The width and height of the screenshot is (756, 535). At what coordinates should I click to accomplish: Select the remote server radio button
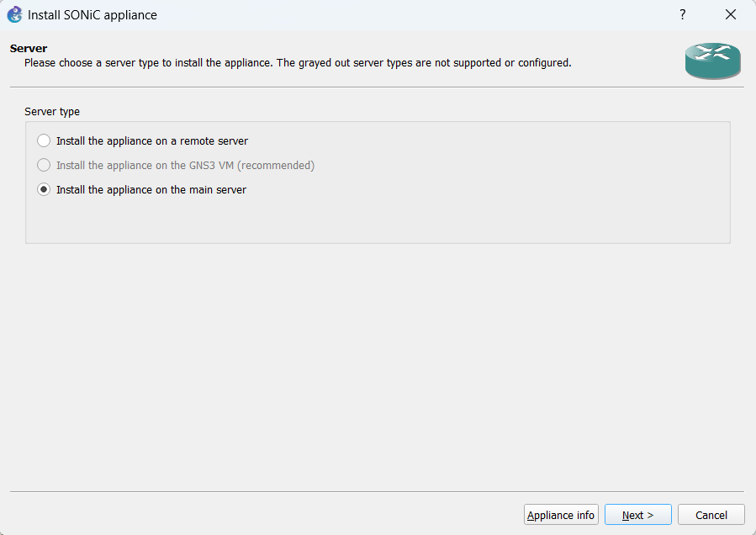(44, 140)
